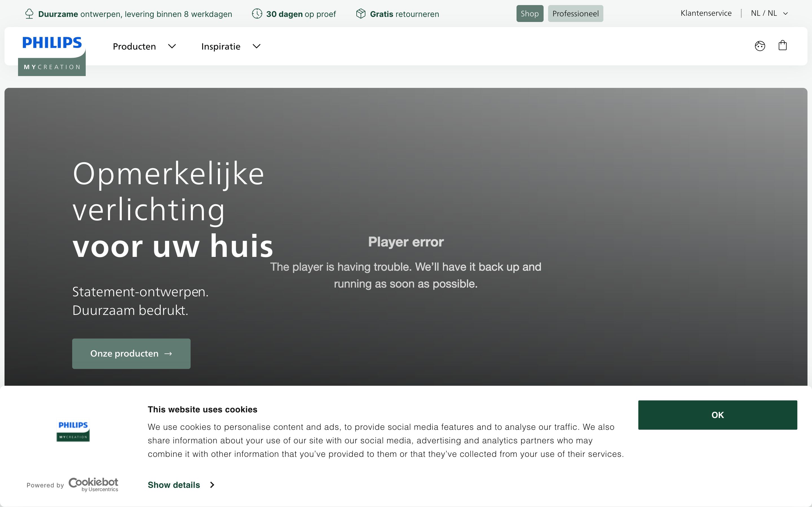Open the NL / NL language selector

tap(769, 14)
